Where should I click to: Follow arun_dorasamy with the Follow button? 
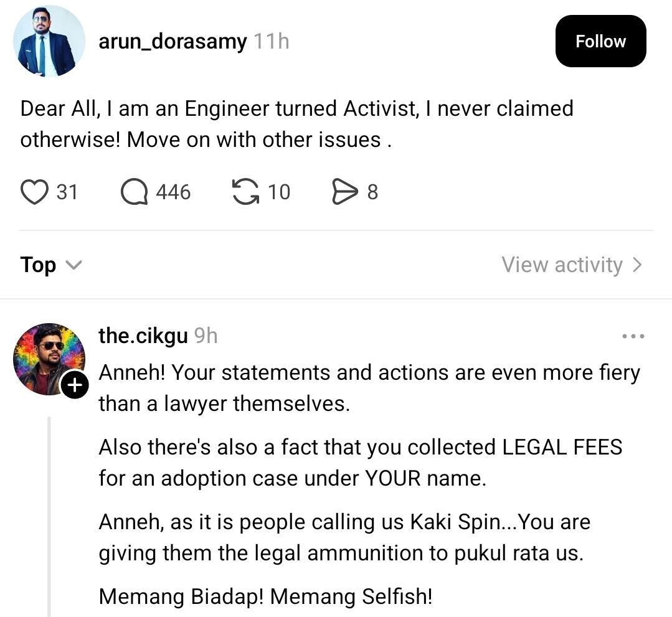coord(600,42)
